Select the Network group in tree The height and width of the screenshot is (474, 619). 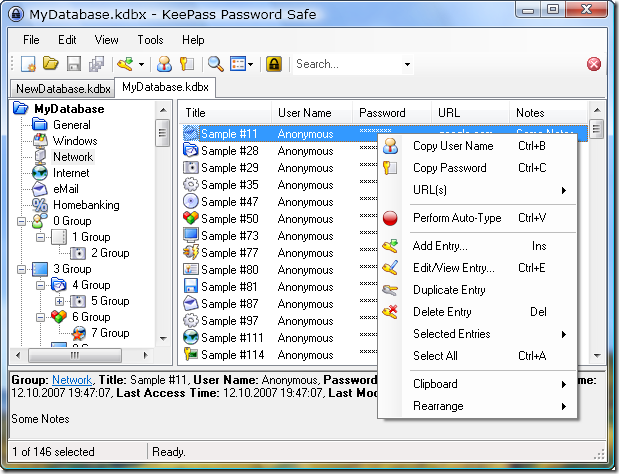coord(73,157)
